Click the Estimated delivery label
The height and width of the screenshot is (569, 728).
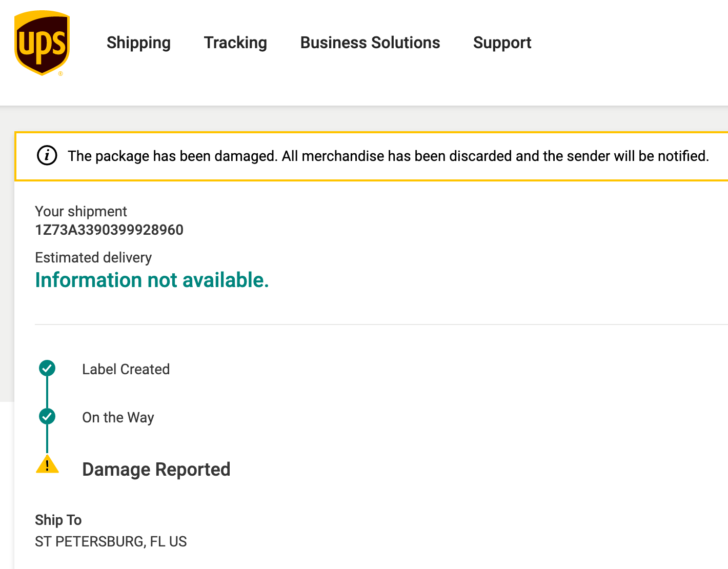(93, 257)
